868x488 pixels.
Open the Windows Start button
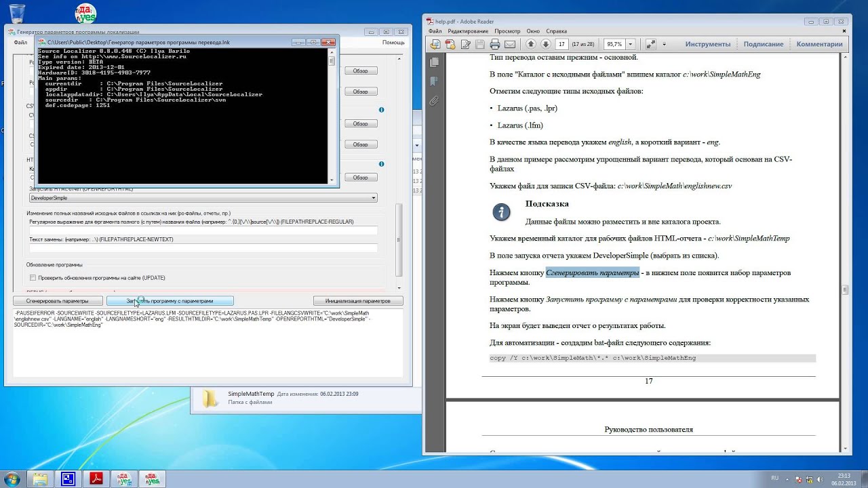point(12,479)
